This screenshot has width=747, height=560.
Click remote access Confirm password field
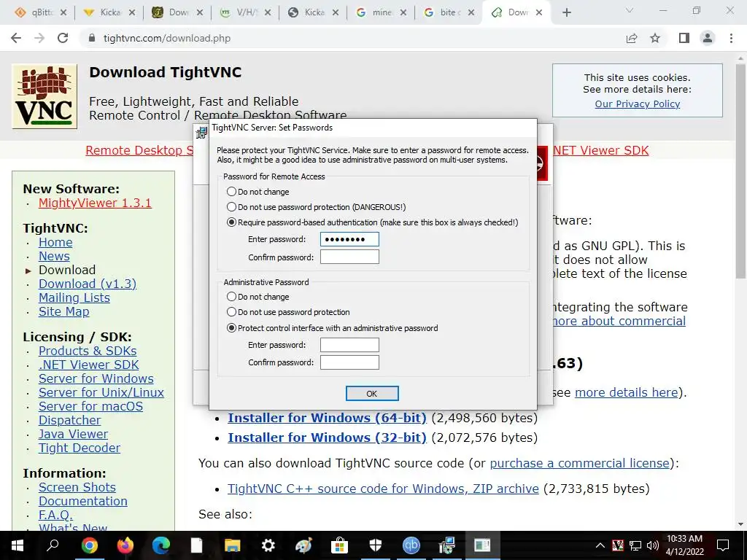coord(349,257)
